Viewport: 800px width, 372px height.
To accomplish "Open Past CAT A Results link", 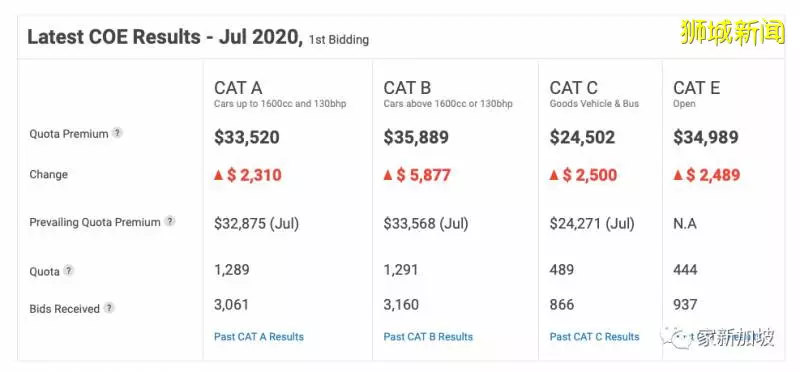I will 259,337.
